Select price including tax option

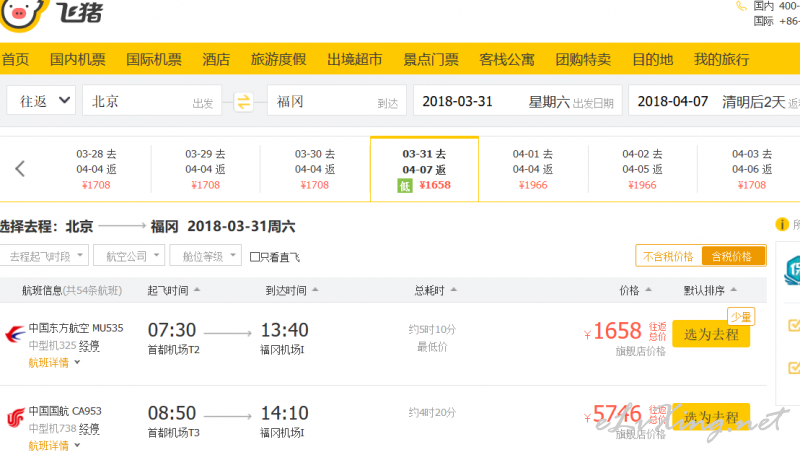coord(732,256)
